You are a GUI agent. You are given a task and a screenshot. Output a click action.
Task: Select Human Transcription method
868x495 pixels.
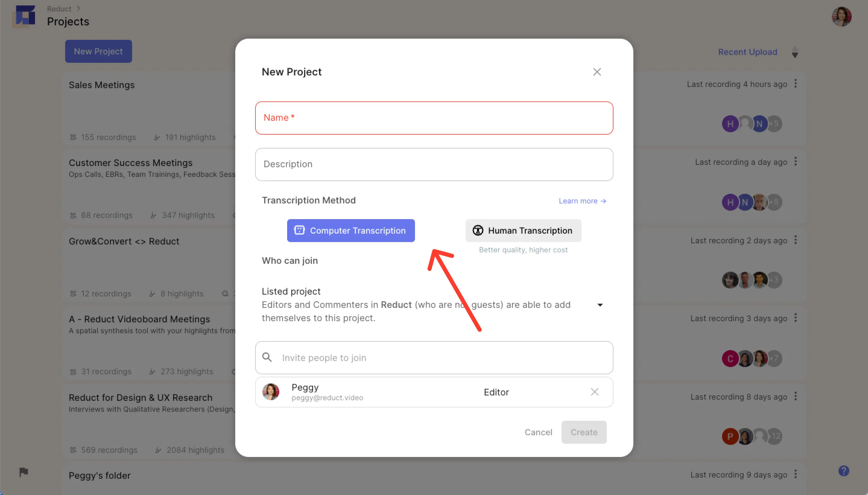pyautogui.click(x=523, y=231)
